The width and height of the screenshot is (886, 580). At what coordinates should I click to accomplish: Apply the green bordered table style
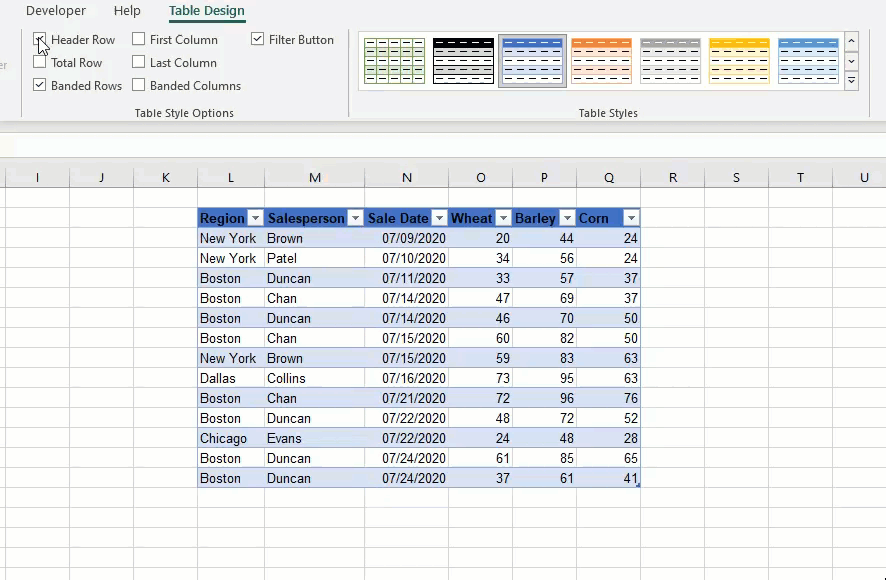(x=394, y=60)
